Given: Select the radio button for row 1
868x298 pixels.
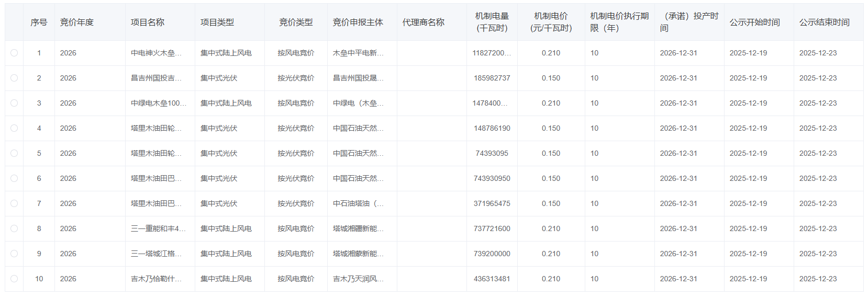Looking at the screenshot, I should pos(14,53).
